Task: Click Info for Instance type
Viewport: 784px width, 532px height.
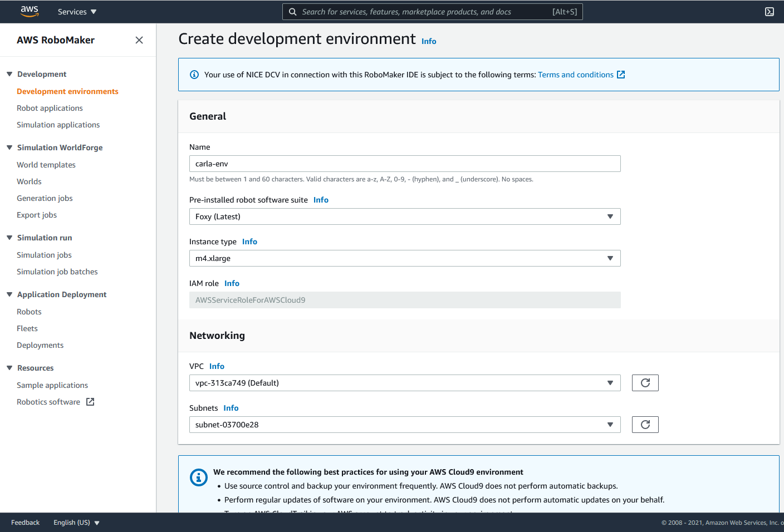Action: [x=249, y=242]
